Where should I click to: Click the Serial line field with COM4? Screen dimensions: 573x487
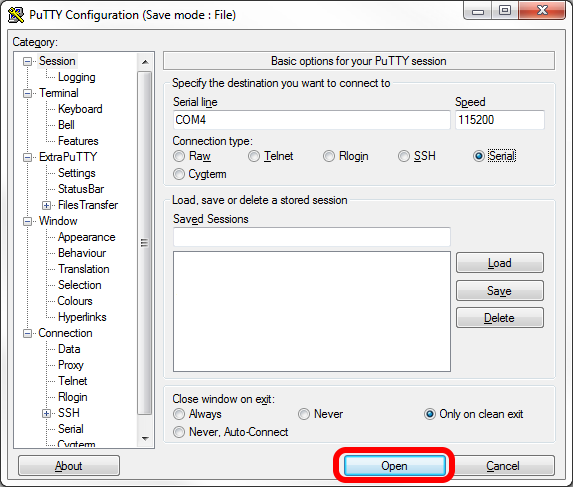point(312,120)
